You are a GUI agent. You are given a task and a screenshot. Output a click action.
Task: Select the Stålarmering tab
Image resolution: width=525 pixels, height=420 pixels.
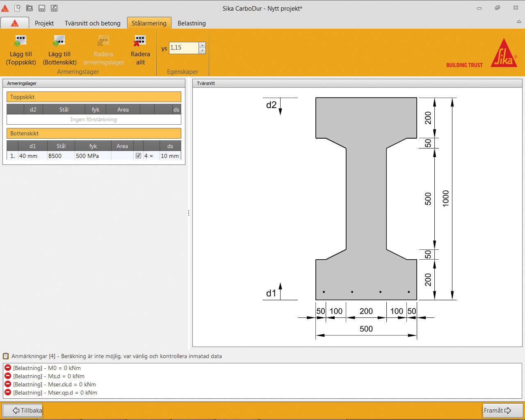[149, 23]
